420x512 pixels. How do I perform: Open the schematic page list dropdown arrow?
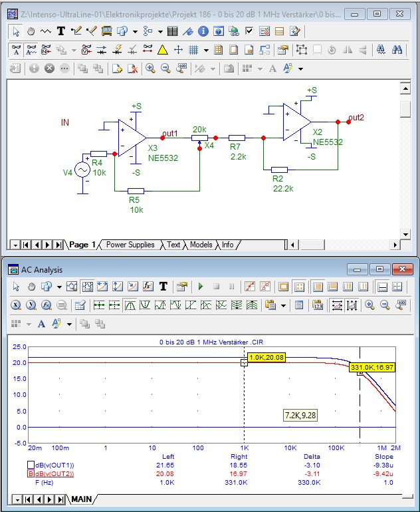pyautogui.click(x=15, y=245)
